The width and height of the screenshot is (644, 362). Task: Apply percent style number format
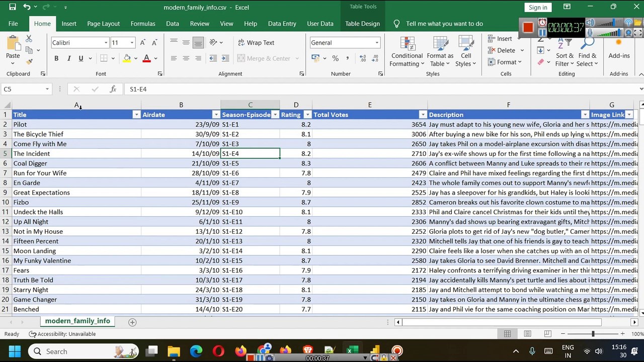[335, 58]
